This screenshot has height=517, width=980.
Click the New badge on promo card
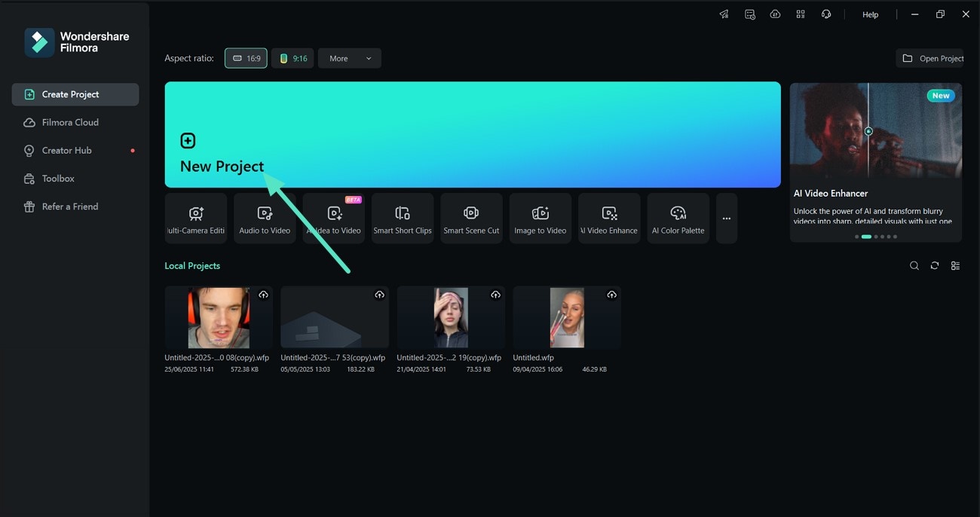pyautogui.click(x=941, y=96)
